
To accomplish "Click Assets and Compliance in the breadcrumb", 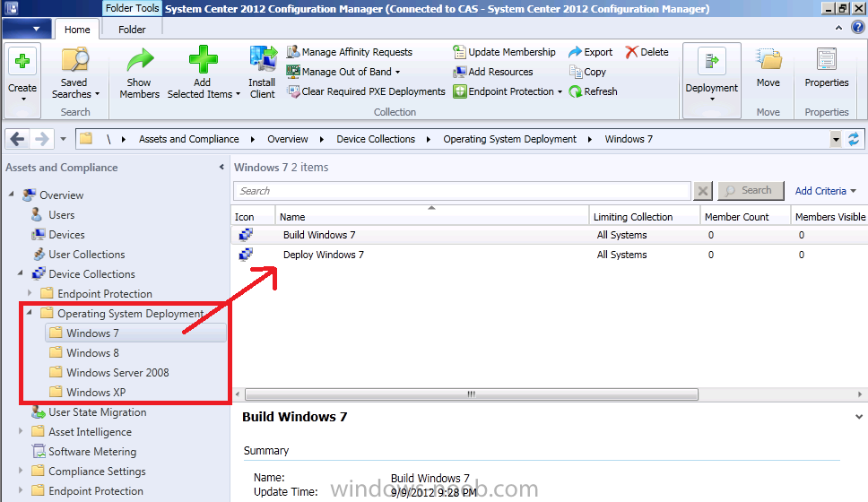I will [189, 139].
